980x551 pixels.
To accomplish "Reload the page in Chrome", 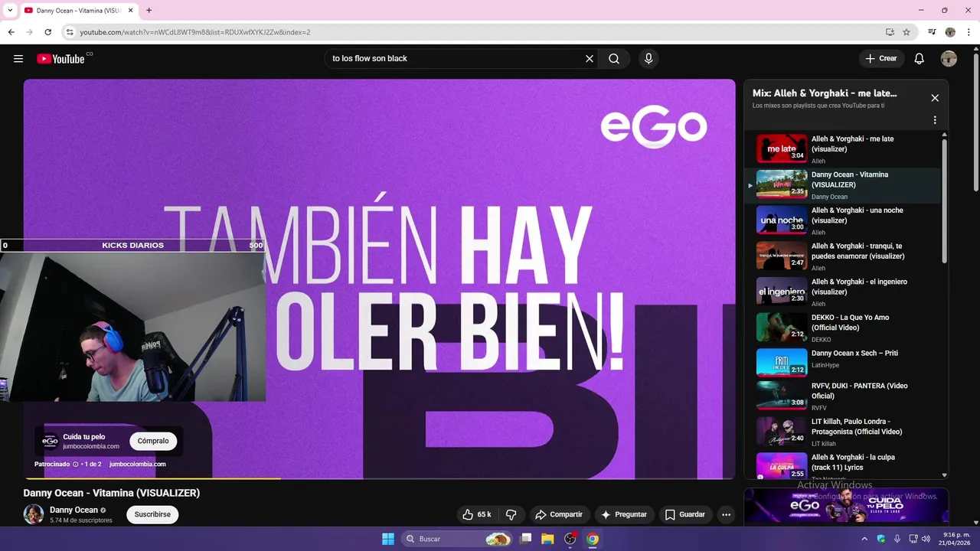I will 47,32.
